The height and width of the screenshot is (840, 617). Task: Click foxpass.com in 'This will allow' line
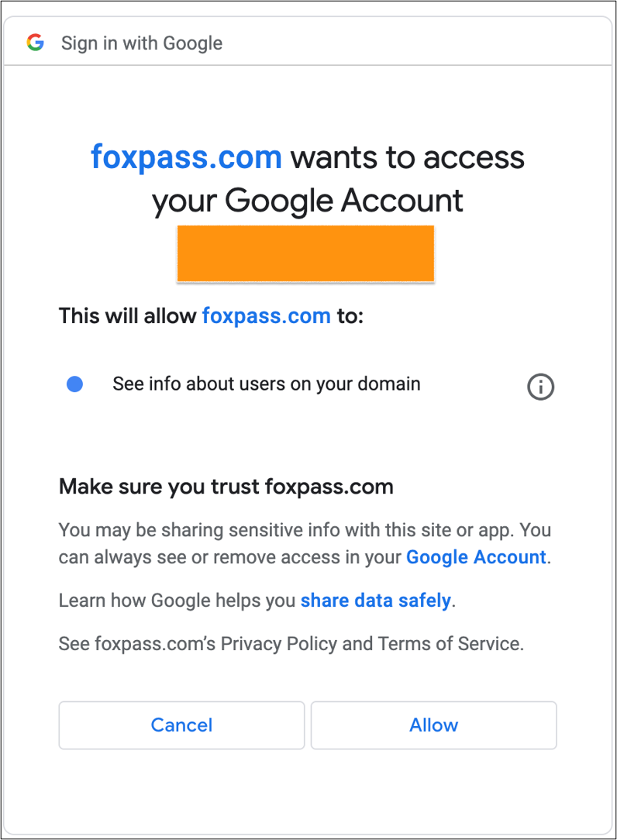(267, 316)
